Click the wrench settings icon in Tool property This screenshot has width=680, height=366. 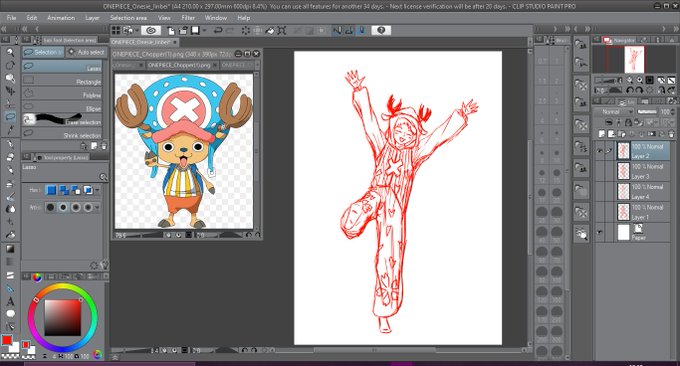(x=105, y=265)
